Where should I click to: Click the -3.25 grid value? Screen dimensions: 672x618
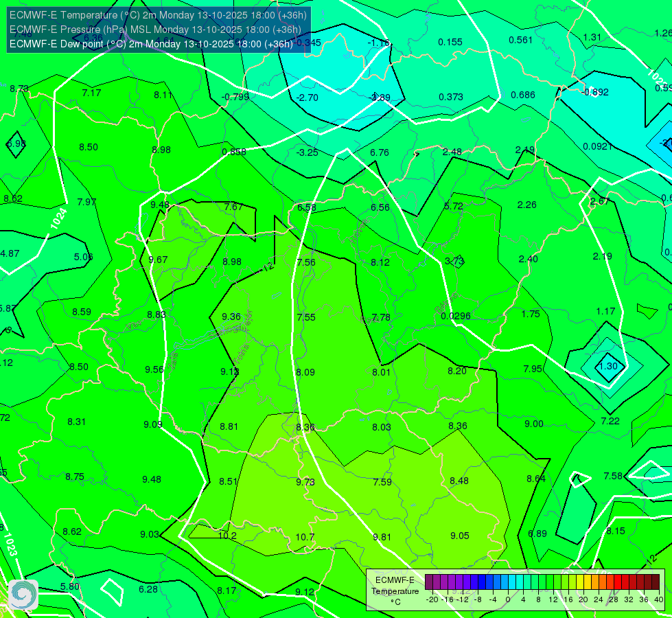tap(308, 152)
